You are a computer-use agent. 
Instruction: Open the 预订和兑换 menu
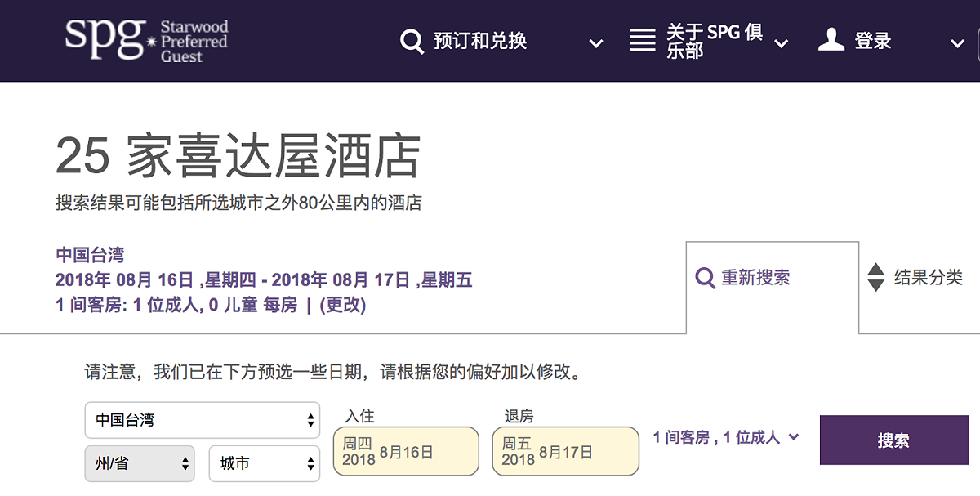pyautogui.click(x=480, y=41)
